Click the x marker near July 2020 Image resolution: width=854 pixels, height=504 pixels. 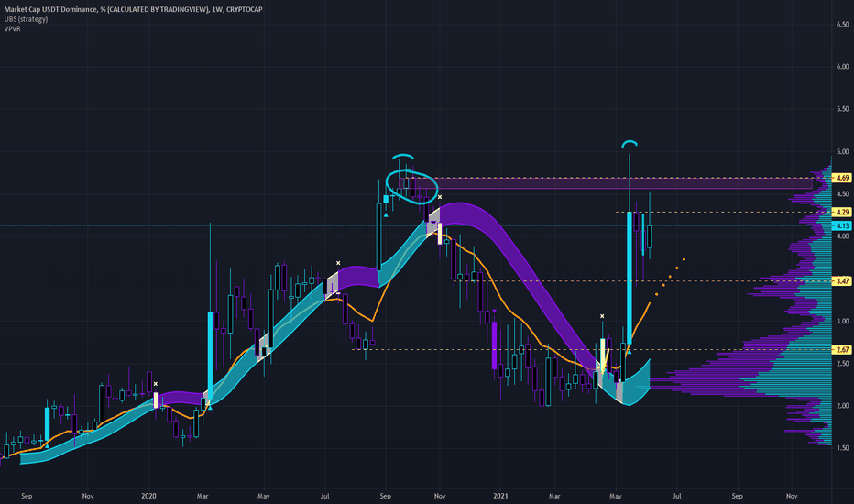point(338,263)
